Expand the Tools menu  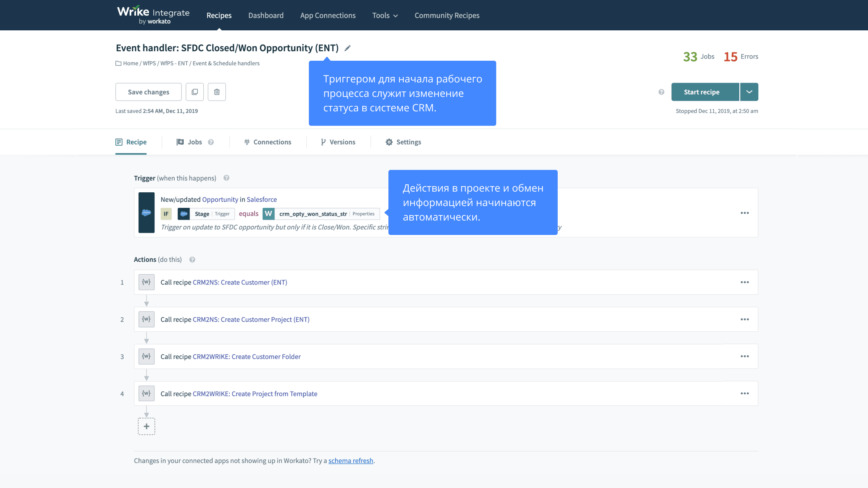point(385,15)
